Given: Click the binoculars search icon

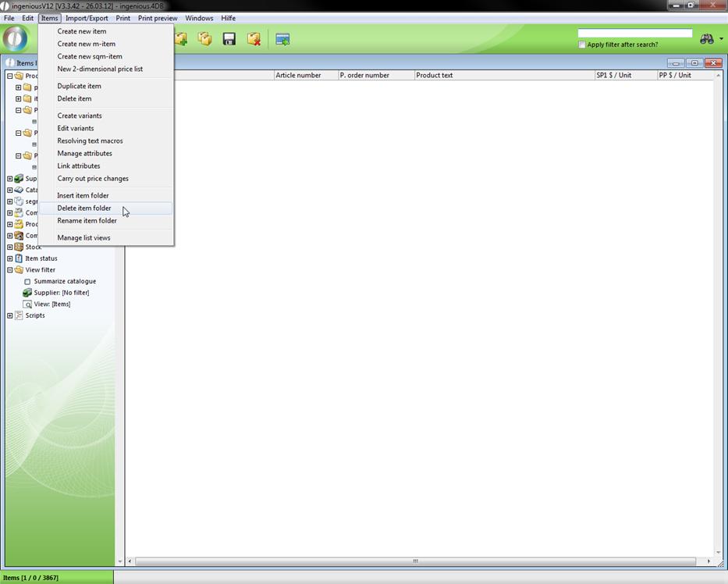Looking at the screenshot, I should [706, 39].
